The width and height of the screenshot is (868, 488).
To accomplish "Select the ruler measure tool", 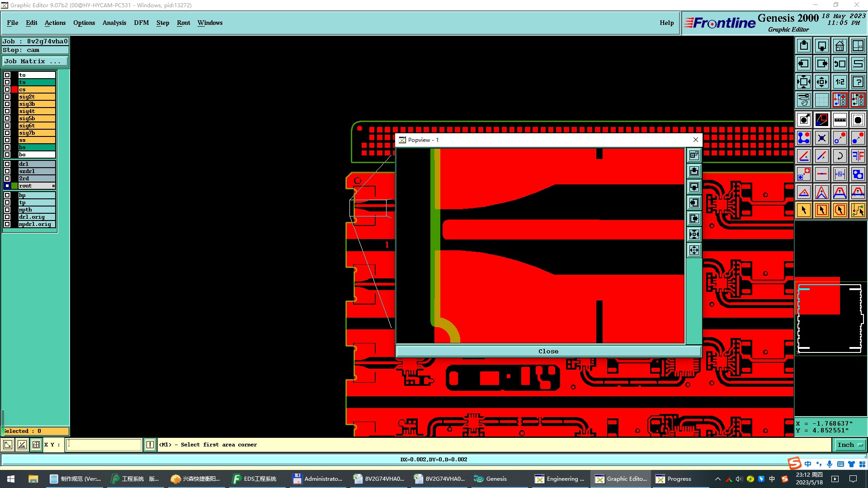I will [840, 120].
